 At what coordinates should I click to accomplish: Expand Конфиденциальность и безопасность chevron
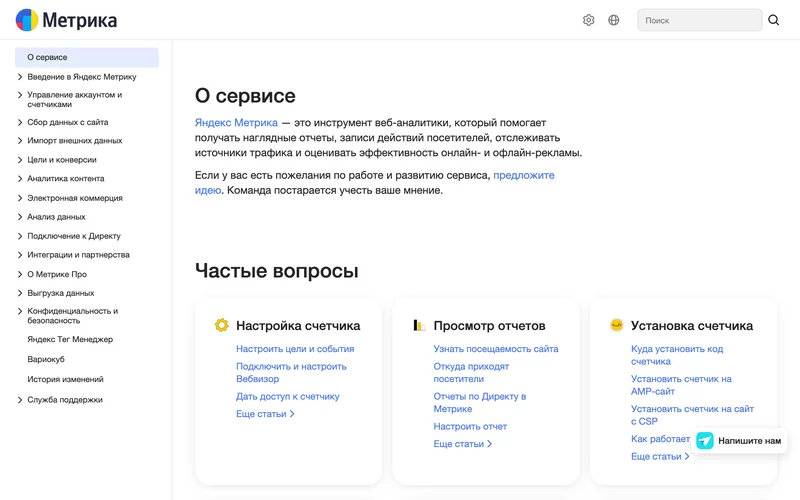[x=20, y=311]
